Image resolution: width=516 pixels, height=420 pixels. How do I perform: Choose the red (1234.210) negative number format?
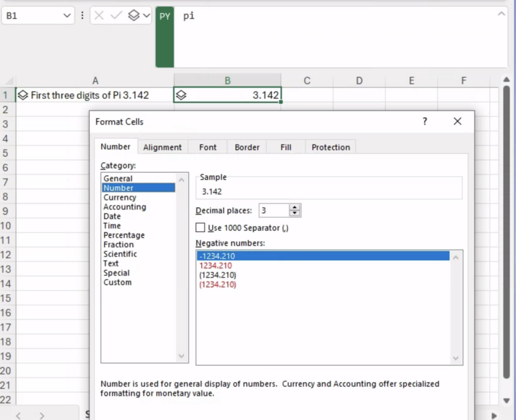(218, 285)
